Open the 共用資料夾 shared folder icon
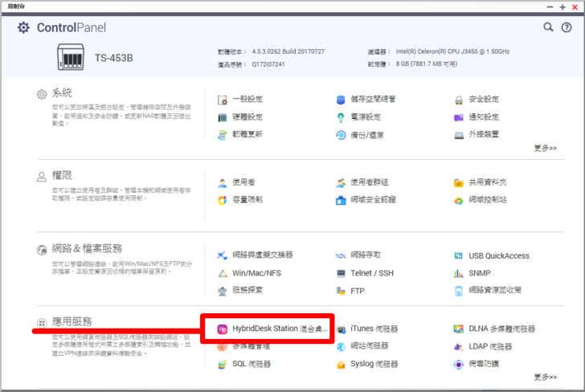Screen dimensions: 585x392 (459, 182)
